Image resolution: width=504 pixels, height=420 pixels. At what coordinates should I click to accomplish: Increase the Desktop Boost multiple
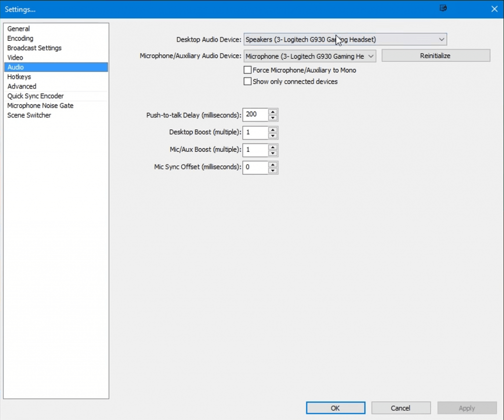pyautogui.click(x=273, y=129)
